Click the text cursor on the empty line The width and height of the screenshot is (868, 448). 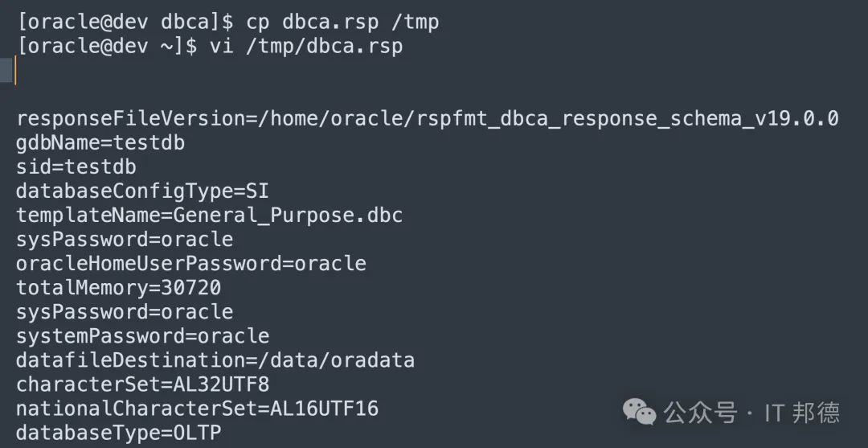pyautogui.click(x=16, y=71)
